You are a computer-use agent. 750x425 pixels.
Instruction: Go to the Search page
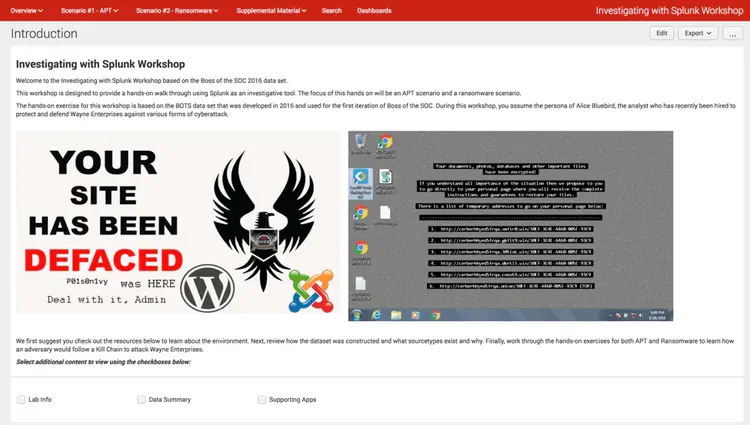(x=331, y=10)
